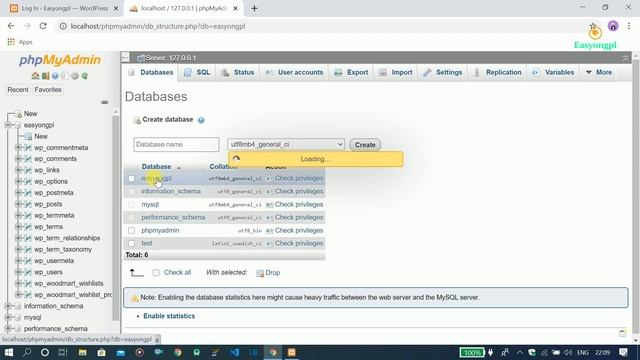Image resolution: width=640 pixels, height=360 pixels.
Task: Open the notification center icon
Action: pos(623,352)
